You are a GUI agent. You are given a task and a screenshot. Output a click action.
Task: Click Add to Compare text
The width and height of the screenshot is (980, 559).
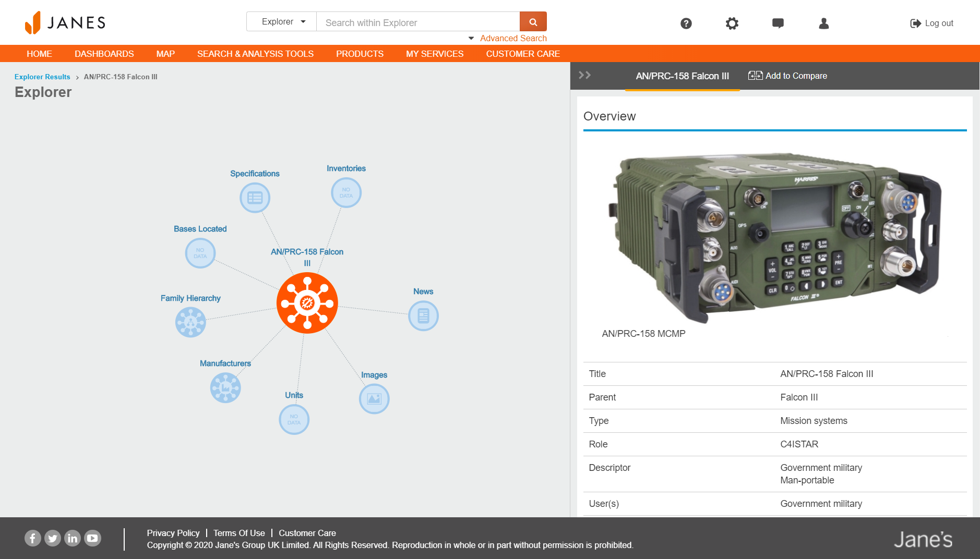tap(796, 76)
